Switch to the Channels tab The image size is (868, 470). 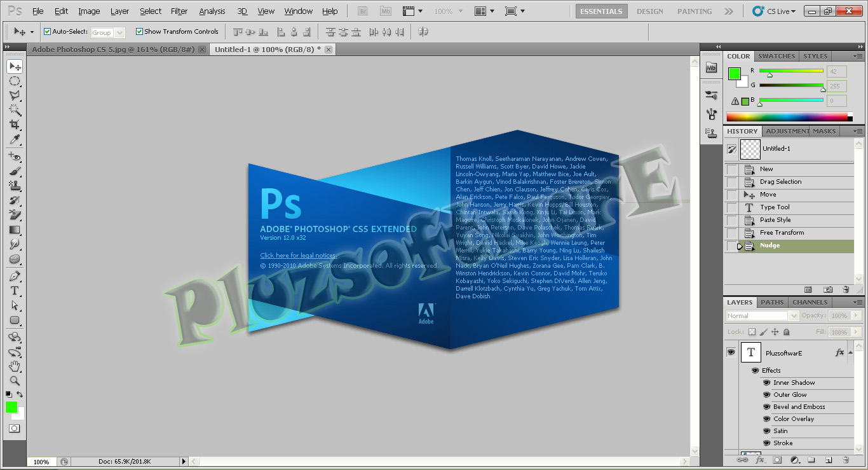coord(810,303)
